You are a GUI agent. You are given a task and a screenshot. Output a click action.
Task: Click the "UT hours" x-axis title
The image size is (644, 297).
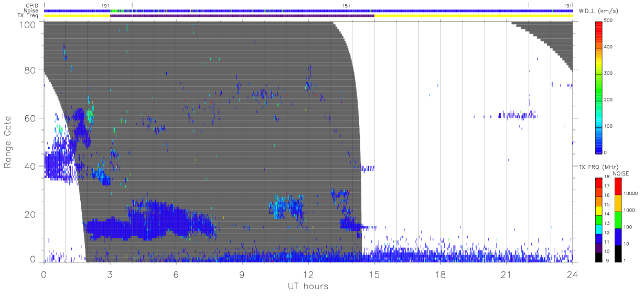coord(307,287)
